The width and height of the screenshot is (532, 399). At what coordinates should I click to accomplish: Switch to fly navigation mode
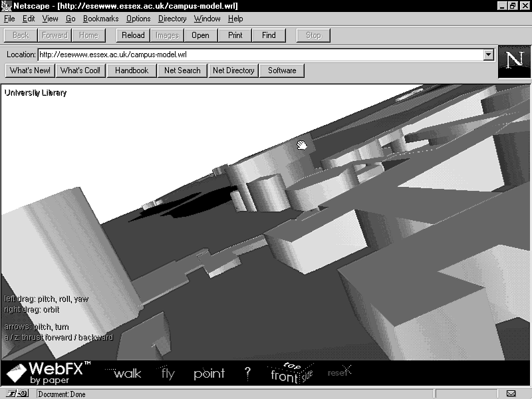click(168, 374)
